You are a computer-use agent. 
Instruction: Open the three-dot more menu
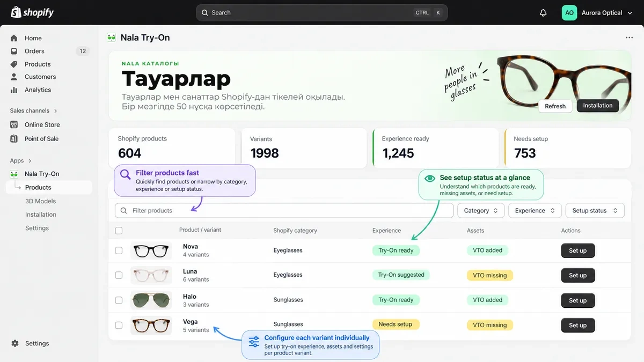629,38
